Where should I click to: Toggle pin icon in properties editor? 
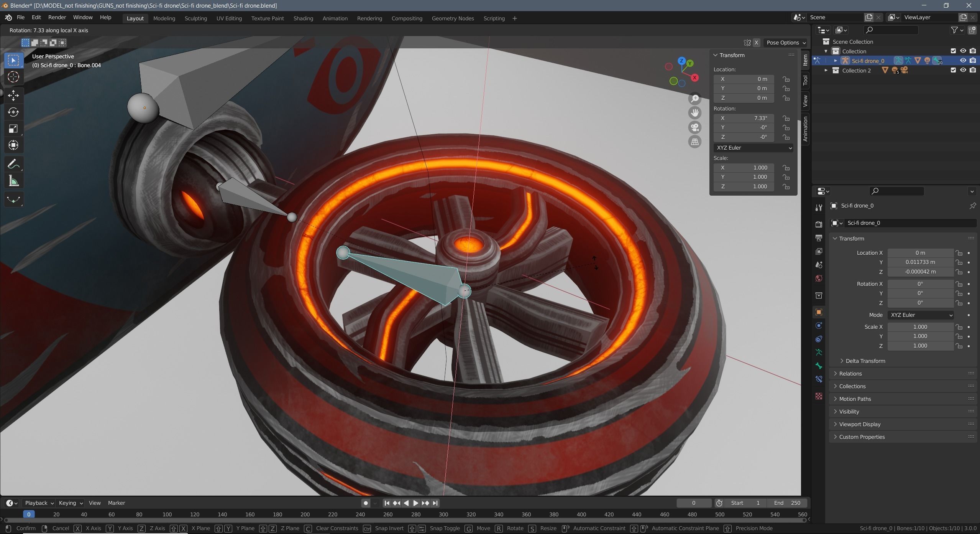pos(972,206)
